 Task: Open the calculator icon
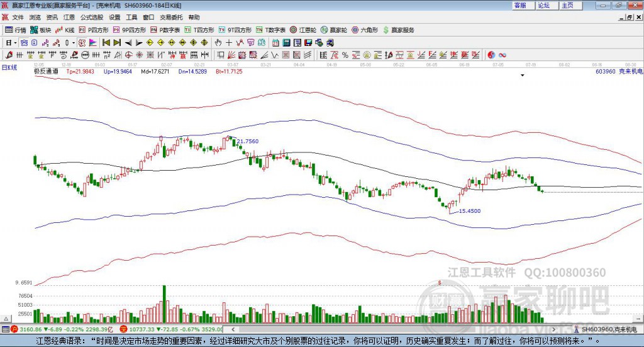click(x=286, y=43)
